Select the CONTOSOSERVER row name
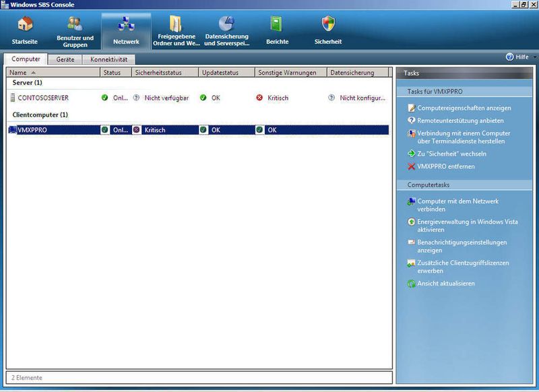 click(x=43, y=98)
